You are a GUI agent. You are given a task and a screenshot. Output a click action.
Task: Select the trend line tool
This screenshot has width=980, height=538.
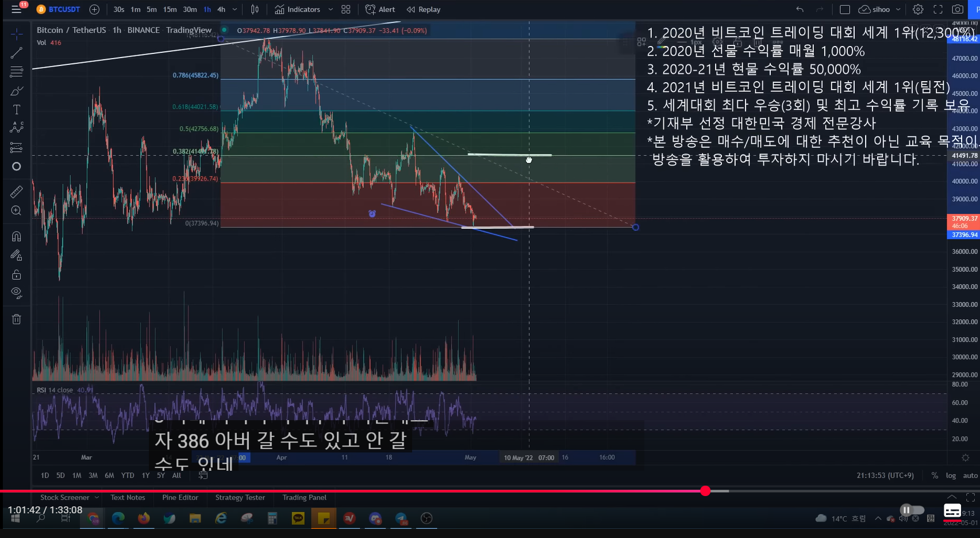pyautogui.click(x=17, y=53)
